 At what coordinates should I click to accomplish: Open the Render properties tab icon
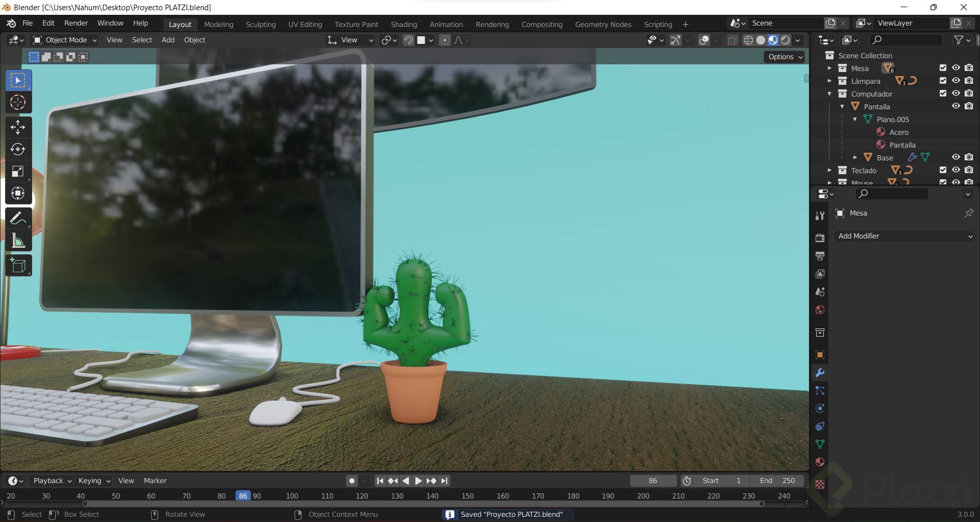pos(820,238)
